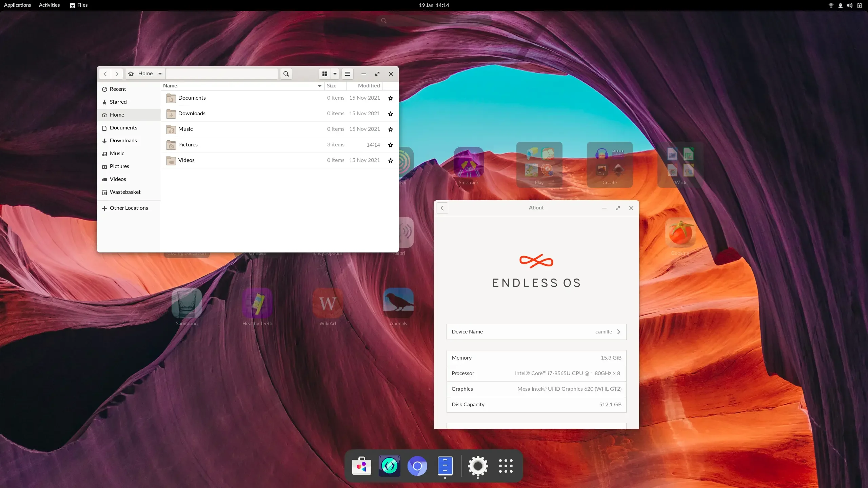
Task: Click the Memory 15.3 GiB value
Action: coord(611,358)
